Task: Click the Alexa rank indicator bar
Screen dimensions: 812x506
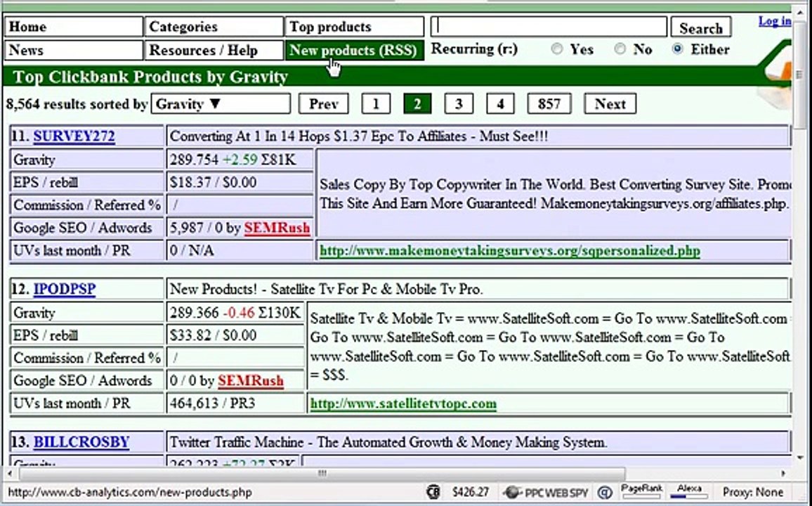Action: (x=689, y=492)
